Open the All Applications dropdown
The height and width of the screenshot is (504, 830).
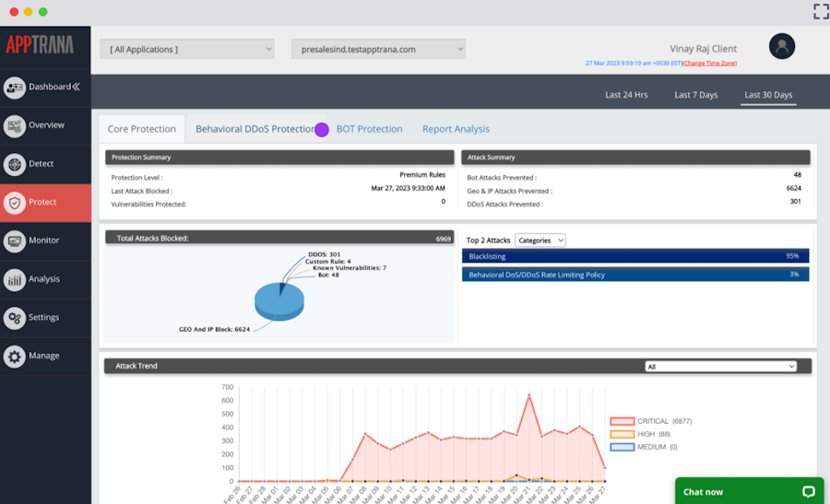(x=187, y=49)
